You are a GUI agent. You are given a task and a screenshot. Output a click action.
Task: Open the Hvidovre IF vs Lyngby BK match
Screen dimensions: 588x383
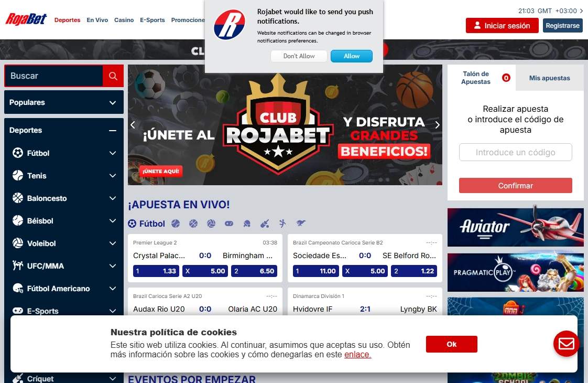point(365,302)
